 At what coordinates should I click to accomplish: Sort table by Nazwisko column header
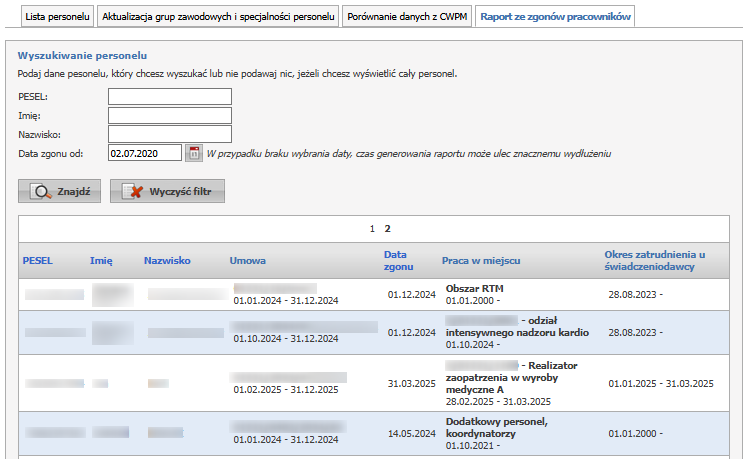167,261
